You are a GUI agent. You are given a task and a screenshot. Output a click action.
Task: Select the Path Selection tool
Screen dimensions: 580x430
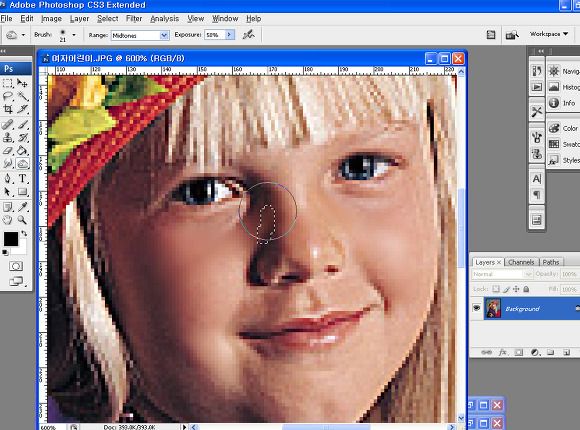(8, 192)
